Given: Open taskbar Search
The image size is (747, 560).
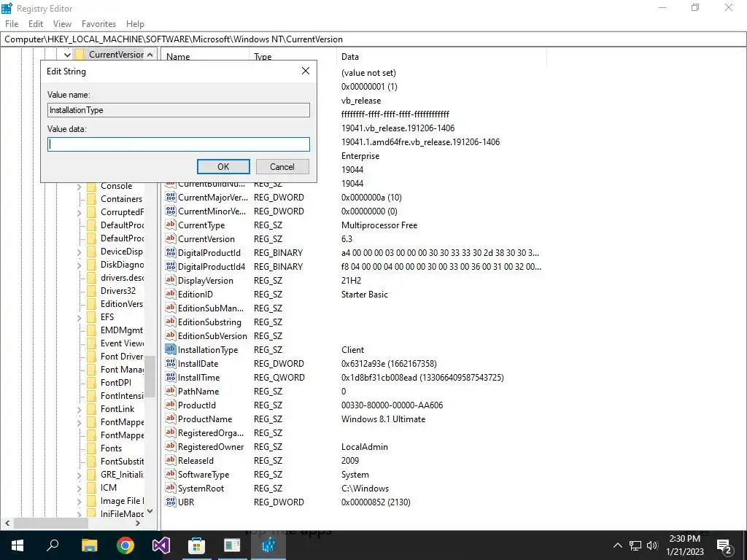Looking at the screenshot, I should [x=53, y=545].
